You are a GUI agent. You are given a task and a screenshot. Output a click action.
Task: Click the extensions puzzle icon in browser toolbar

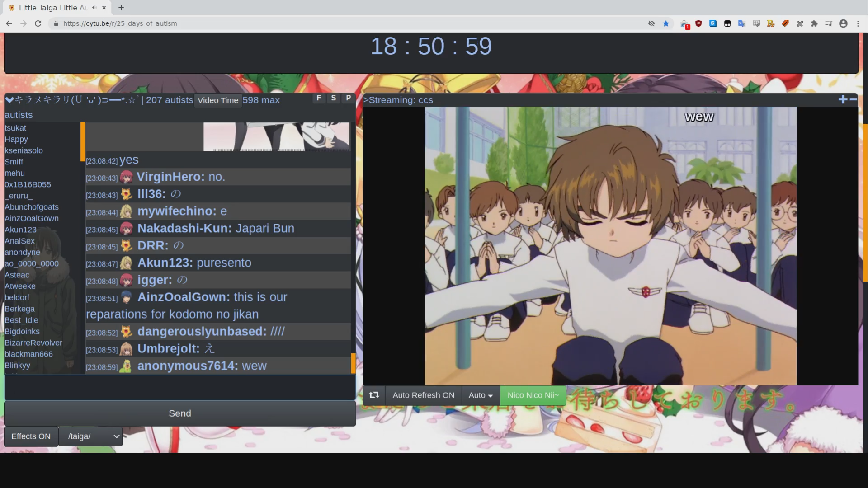(x=814, y=23)
